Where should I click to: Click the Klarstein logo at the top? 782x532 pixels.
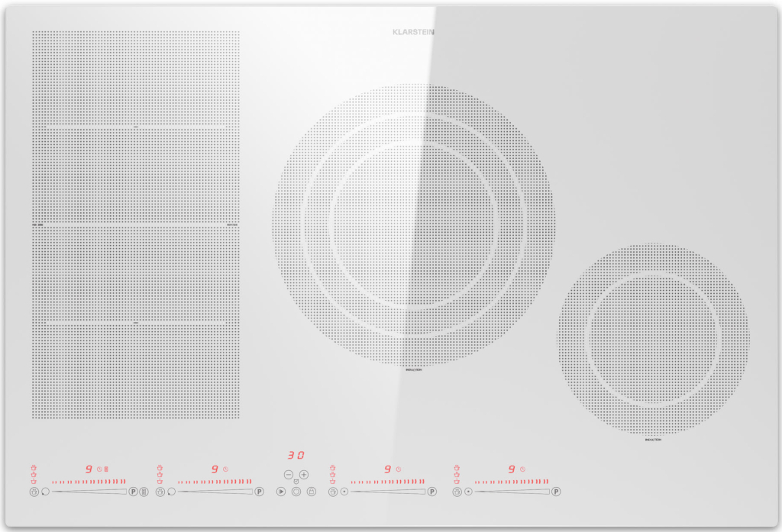413,32
